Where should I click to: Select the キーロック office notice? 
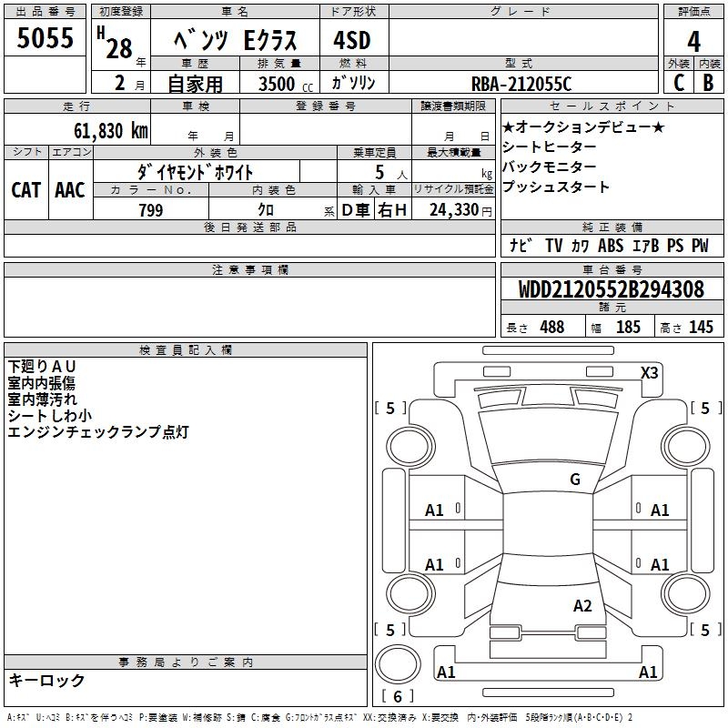[x=46, y=681]
